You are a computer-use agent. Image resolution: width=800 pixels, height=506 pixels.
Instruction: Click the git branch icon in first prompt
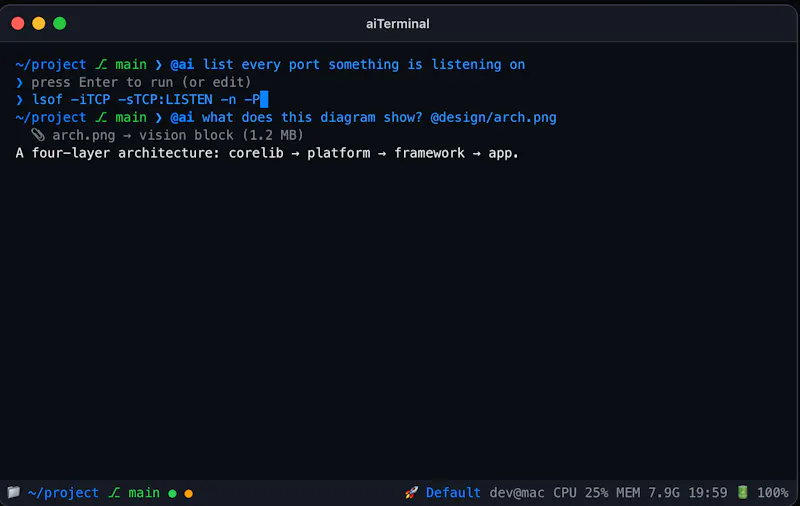coord(101,65)
